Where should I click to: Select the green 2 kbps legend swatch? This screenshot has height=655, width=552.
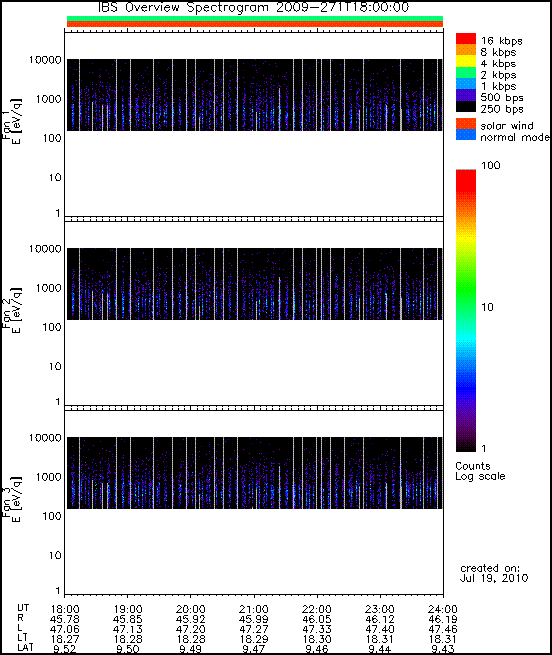466,72
